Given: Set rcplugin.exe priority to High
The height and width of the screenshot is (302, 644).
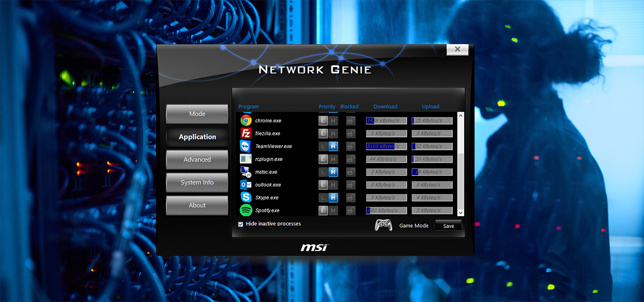Looking at the screenshot, I should click(333, 159).
